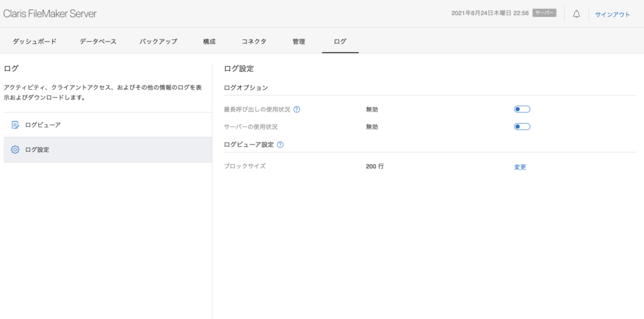
Task: Select the 構成 tab
Action: click(209, 41)
